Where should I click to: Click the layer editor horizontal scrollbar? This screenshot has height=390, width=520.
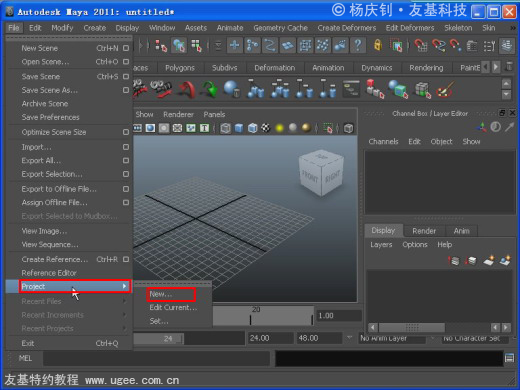click(x=412, y=327)
